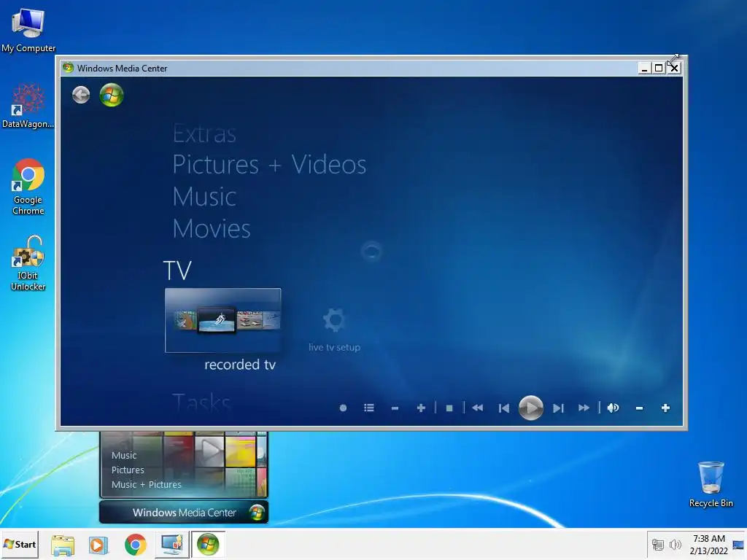
Task: Open the Start menu
Action: (x=20, y=544)
